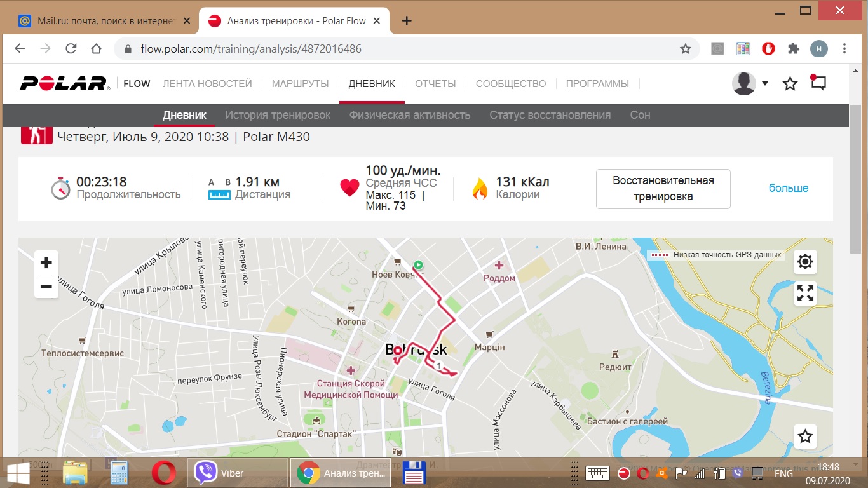The height and width of the screenshot is (488, 868).
Task: Open the Polar notifications speech bubble
Action: point(818,83)
